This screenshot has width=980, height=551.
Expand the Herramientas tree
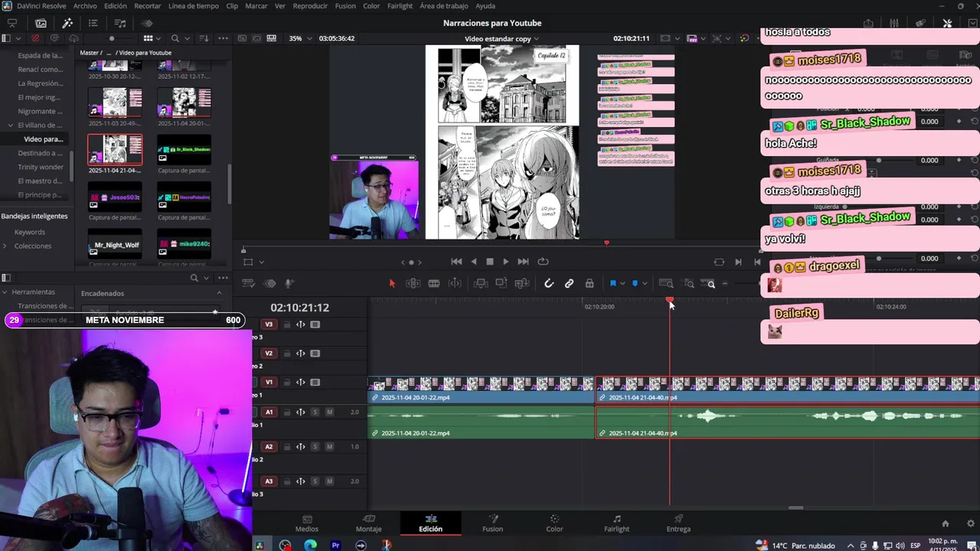coord(5,292)
